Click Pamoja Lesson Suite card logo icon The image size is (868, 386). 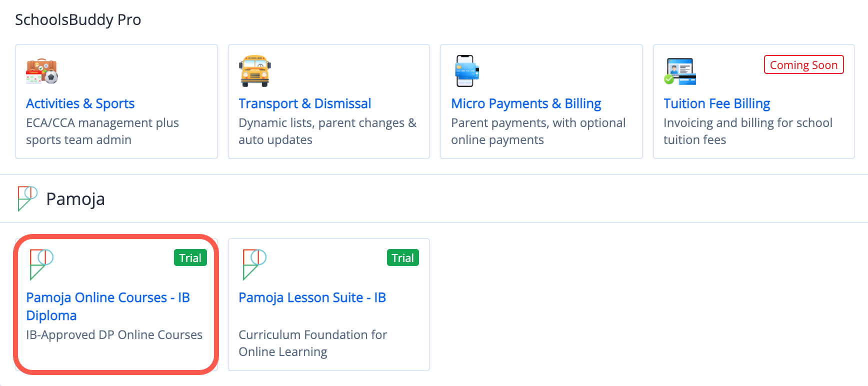254,263
